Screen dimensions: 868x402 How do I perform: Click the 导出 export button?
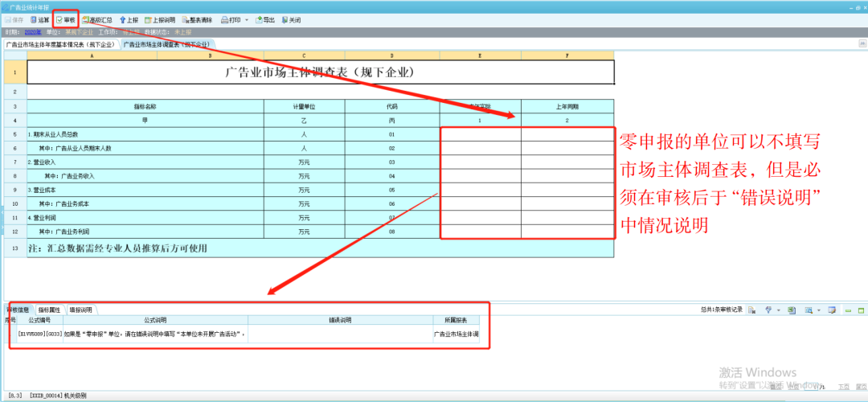point(265,20)
